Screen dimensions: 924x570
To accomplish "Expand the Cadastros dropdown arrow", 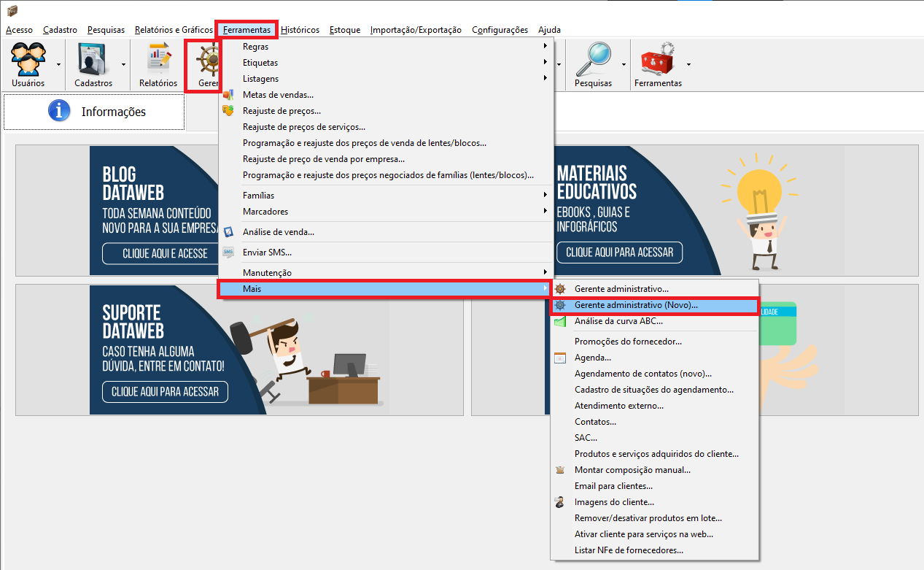I will click(123, 65).
